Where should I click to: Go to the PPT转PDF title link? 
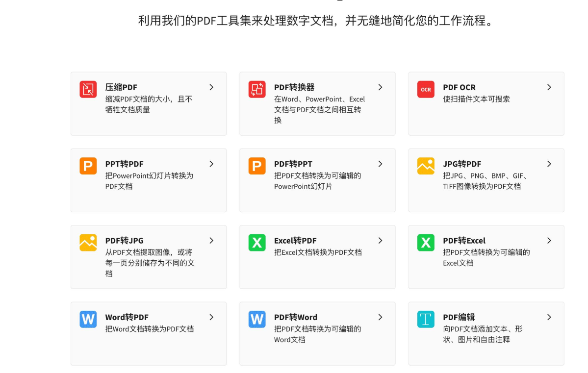coord(124,164)
